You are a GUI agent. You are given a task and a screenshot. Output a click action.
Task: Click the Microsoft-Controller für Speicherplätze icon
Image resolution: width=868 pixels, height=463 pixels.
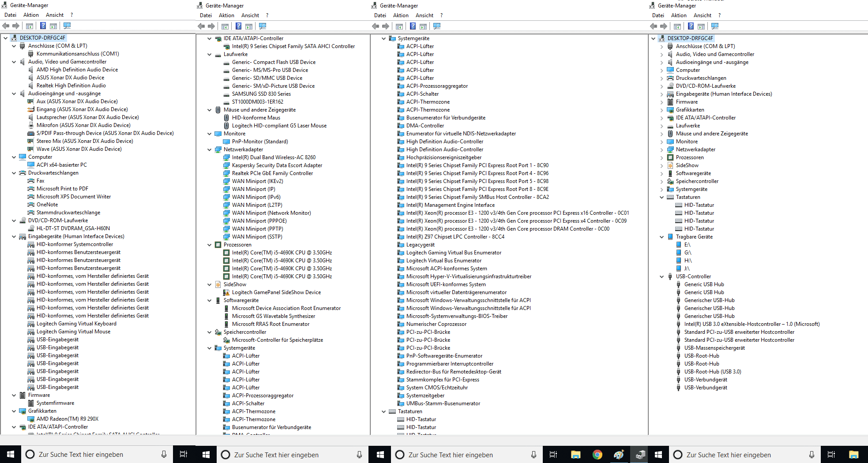226,340
